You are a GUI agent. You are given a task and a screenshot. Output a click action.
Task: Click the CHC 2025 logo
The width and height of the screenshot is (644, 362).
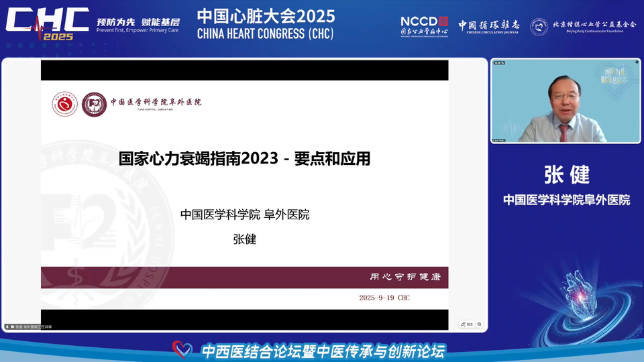pyautogui.click(x=47, y=24)
